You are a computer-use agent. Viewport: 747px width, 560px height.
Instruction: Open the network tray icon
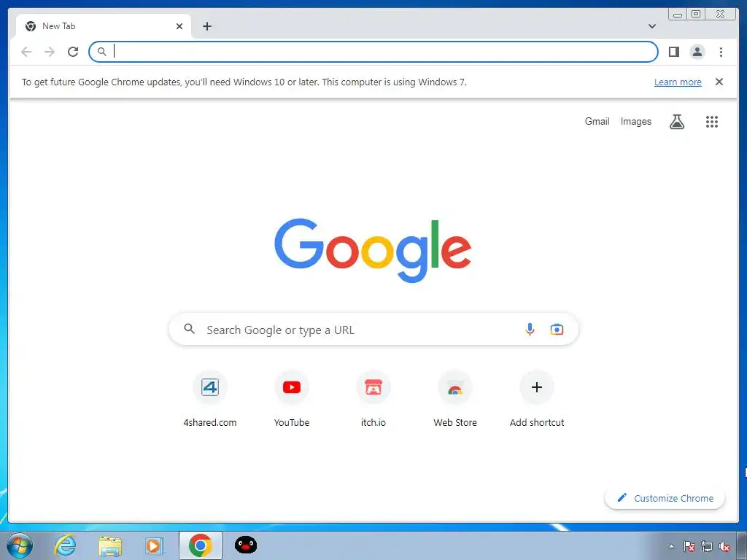pos(707,546)
